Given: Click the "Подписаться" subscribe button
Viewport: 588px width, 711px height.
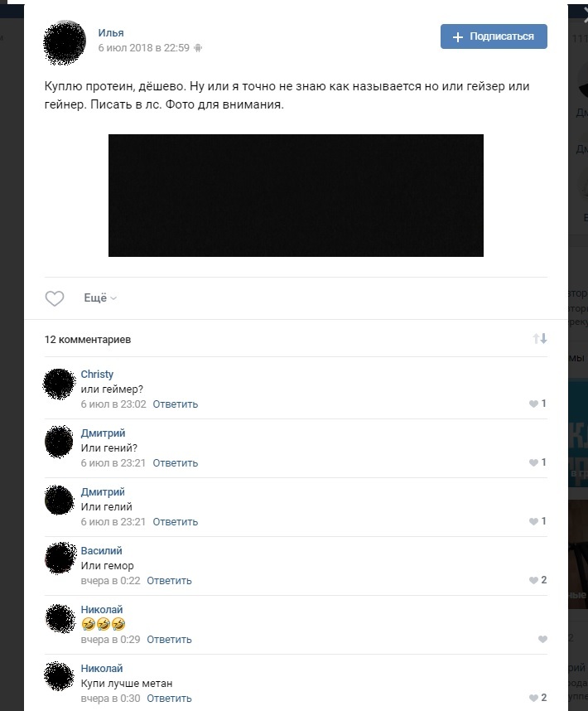Looking at the screenshot, I should coord(494,36).
